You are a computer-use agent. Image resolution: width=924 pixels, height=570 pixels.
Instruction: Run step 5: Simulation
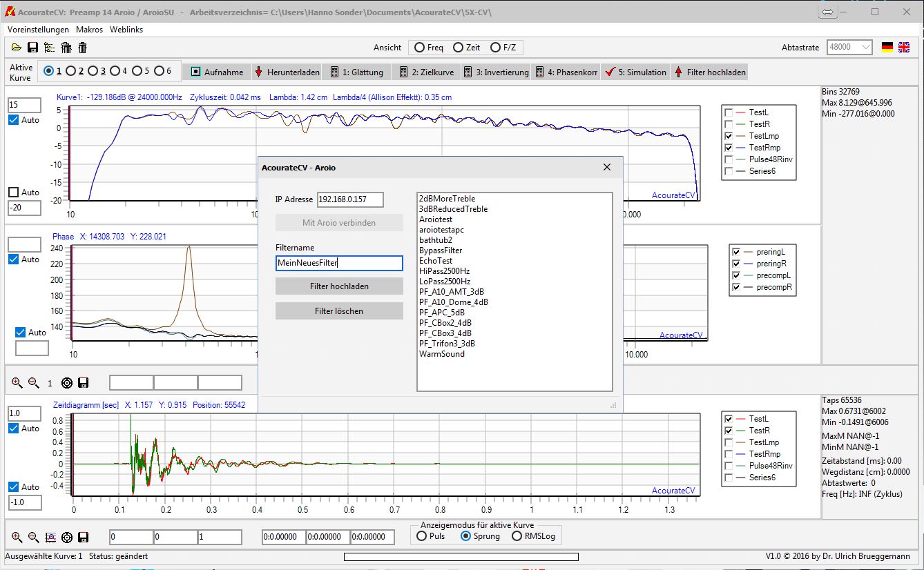(x=635, y=72)
